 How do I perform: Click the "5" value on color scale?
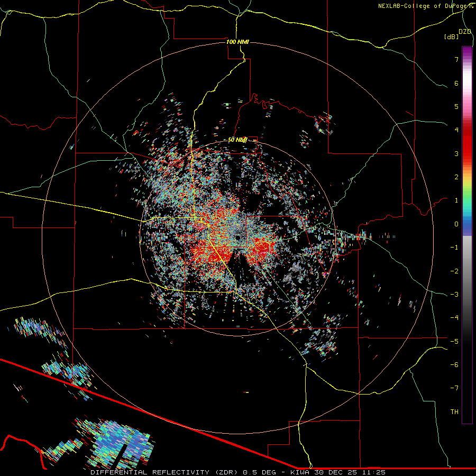coord(456,106)
